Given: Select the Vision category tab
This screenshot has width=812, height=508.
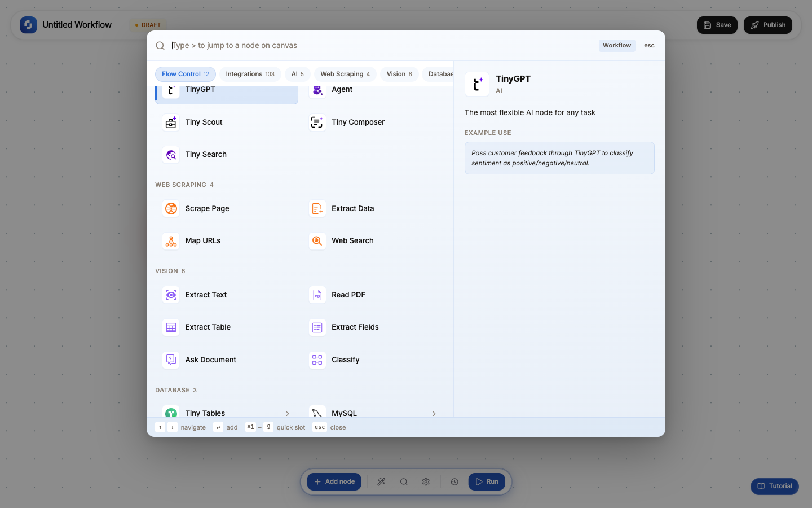Looking at the screenshot, I should [x=399, y=74].
